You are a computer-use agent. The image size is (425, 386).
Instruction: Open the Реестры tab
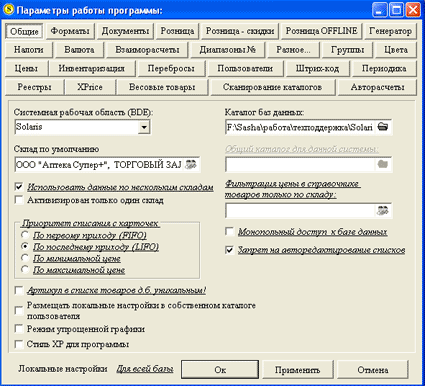(x=34, y=87)
